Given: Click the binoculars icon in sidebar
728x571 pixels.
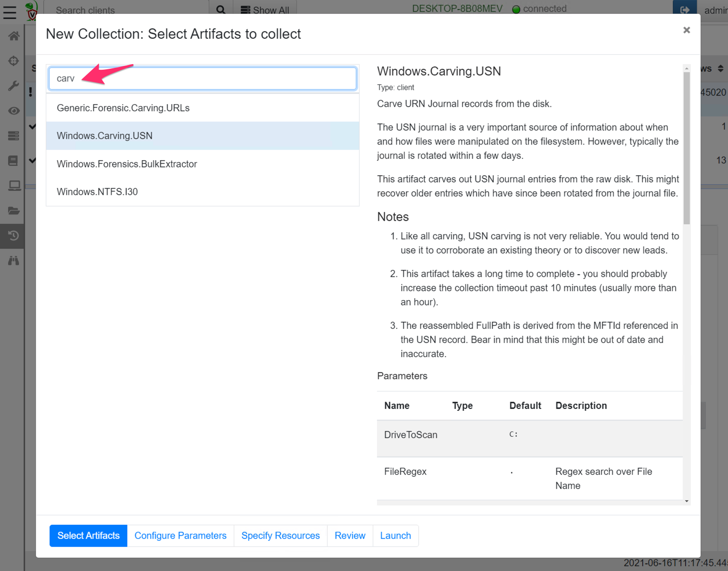Looking at the screenshot, I should 14,261.
